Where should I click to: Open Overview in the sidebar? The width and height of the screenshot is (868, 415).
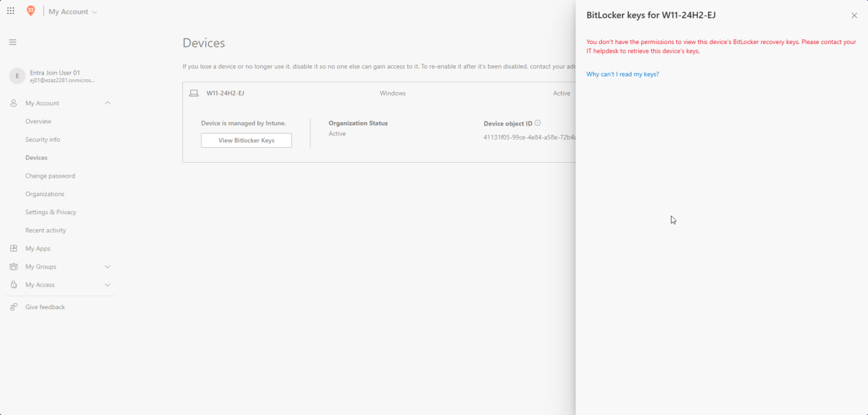[x=38, y=121]
